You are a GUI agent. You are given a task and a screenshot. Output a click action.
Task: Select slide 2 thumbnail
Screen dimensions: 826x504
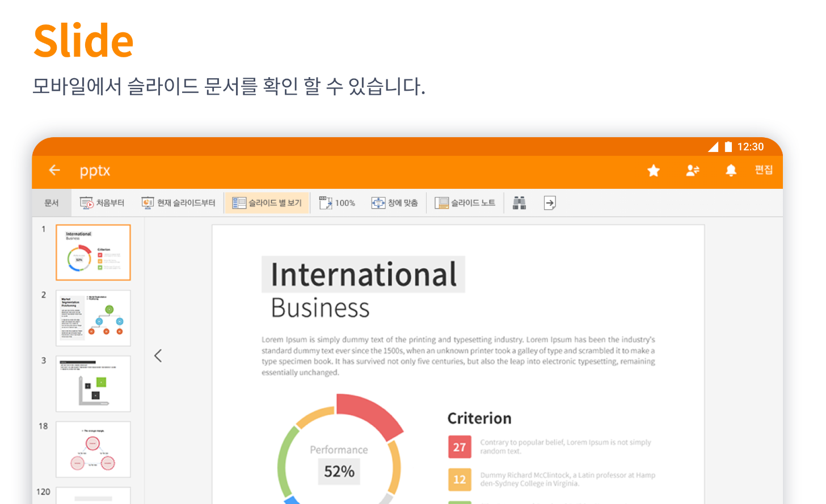(x=93, y=318)
